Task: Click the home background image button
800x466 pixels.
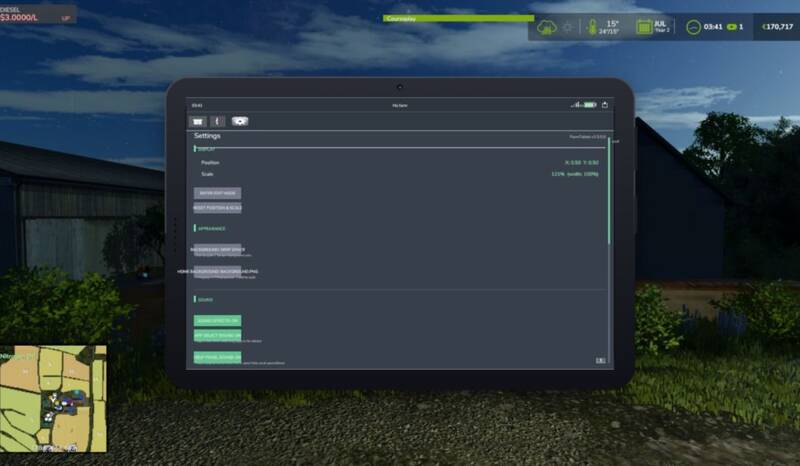Action: (x=217, y=272)
